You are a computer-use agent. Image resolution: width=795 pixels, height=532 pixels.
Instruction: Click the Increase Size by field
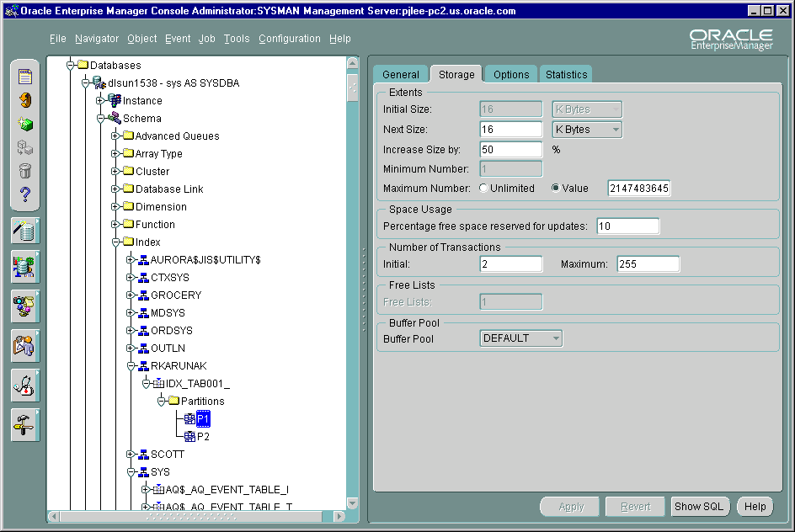pyautogui.click(x=511, y=150)
